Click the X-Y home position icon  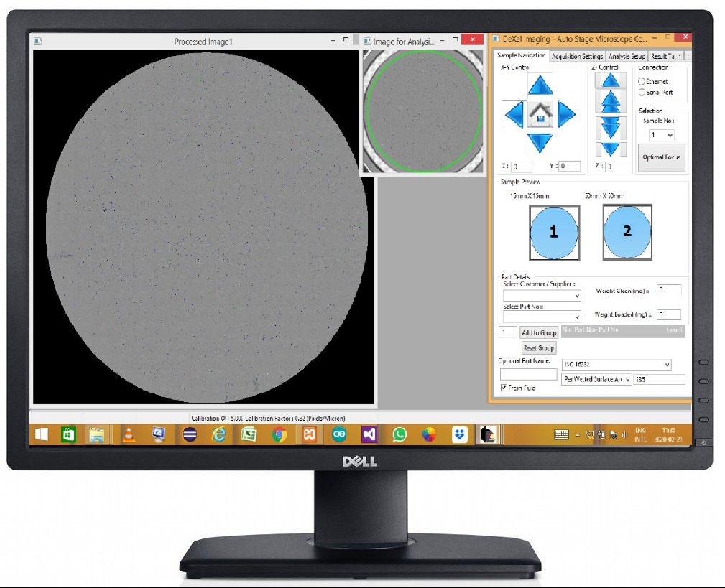coord(540,114)
